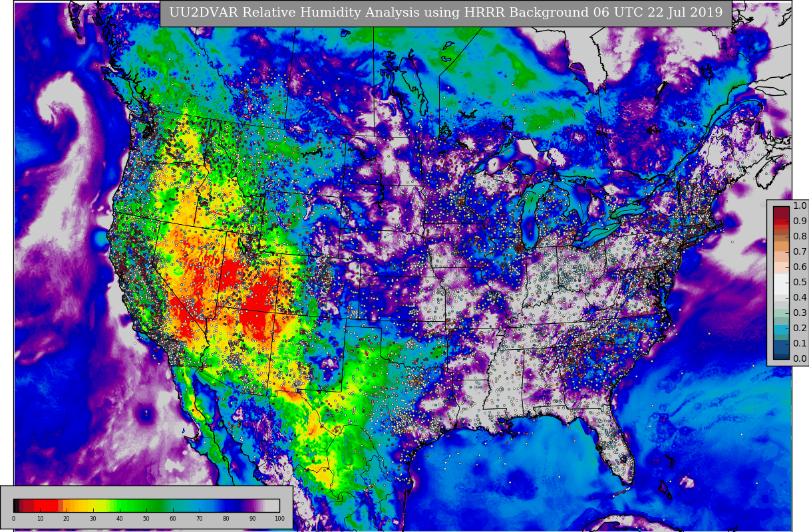Click the '30' tick label on humidity colorbar
Viewport: 809px width, 532px height.
pos(93,519)
